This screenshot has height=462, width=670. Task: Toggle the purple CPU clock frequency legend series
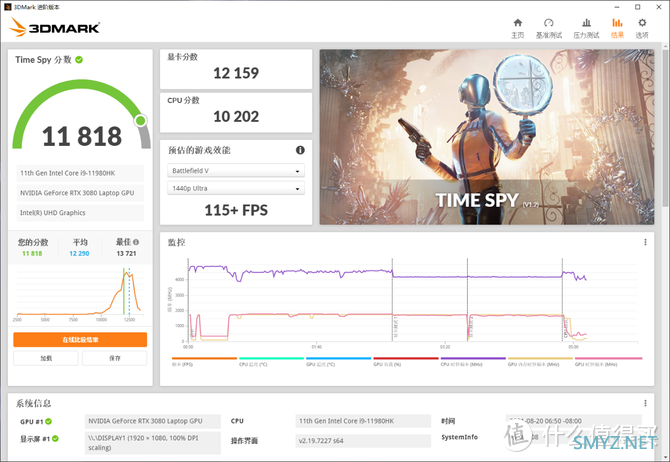coord(473,362)
